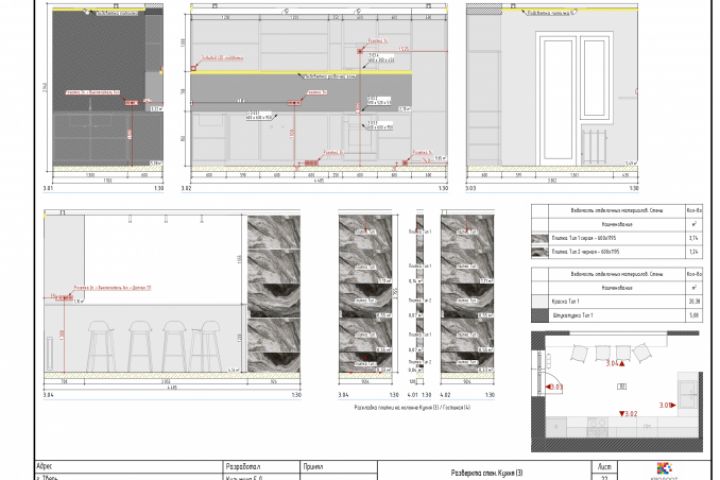
Task: Click the room tag in the center of plan
Action: tap(621, 387)
